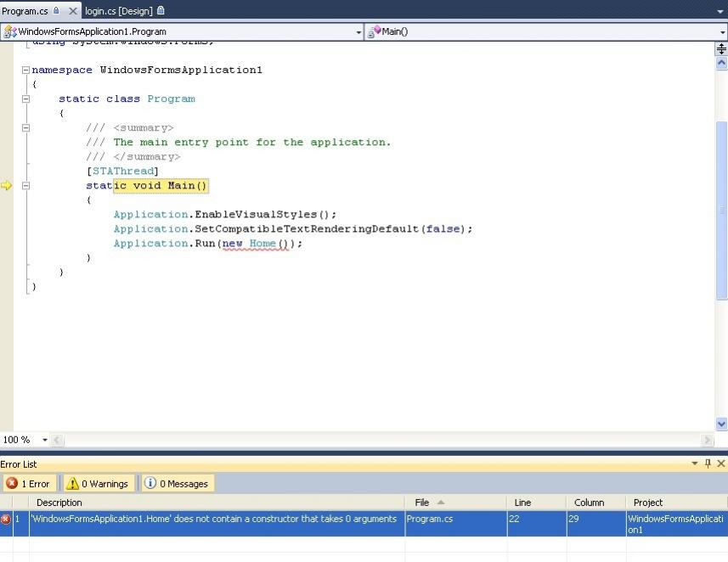728x562 pixels.
Task: Click the split editor handle above scrollbar
Action: click(x=721, y=48)
